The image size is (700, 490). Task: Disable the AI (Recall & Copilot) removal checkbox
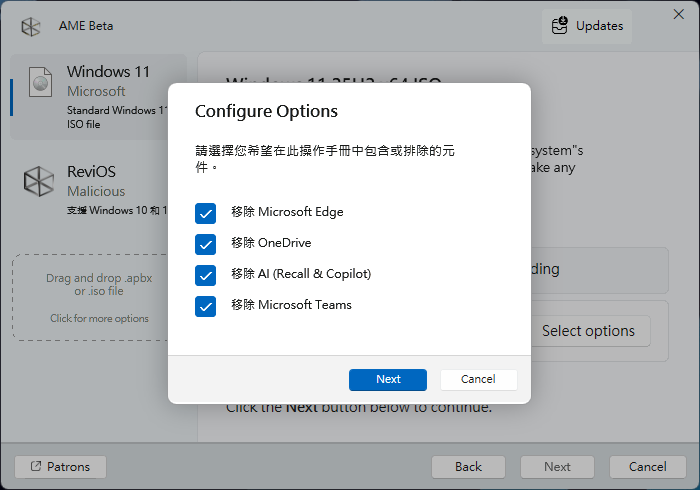[x=206, y=275]
